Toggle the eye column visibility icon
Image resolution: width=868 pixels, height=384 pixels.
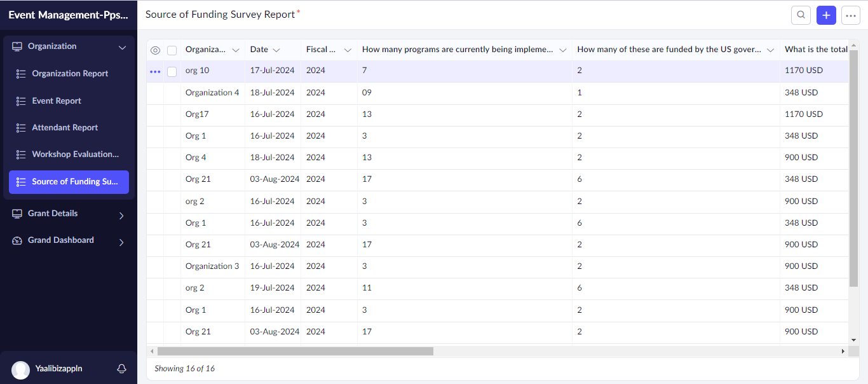(x=155, y=50)
